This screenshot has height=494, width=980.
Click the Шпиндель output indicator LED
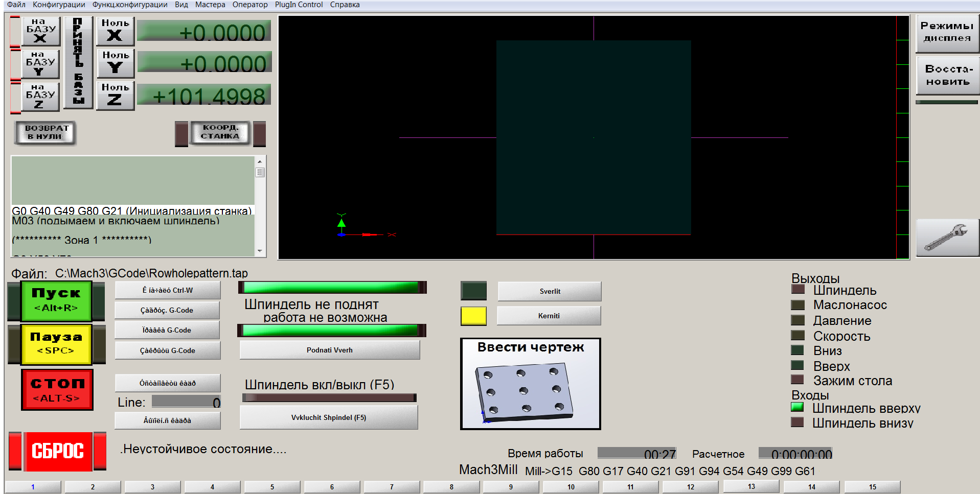[x=797, y=289]
